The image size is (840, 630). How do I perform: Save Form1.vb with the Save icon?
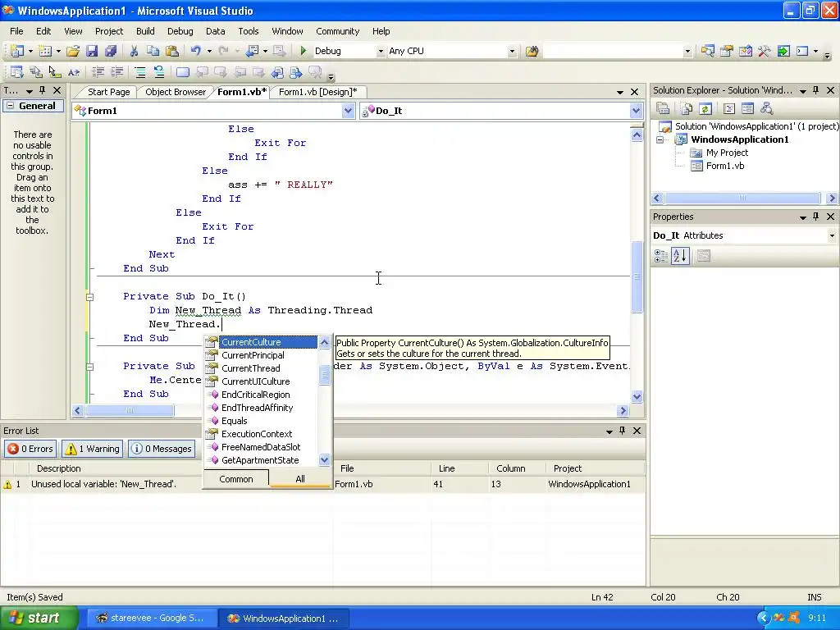(92, 51)
